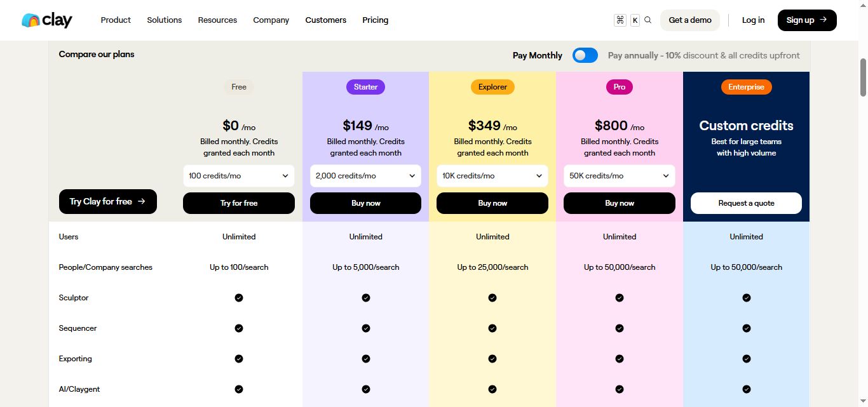Image resolution: width=868 pixels, height=407 pixels.
Task: Open the Pro 50K credits/mo dropdown
Action: (619, 175)
